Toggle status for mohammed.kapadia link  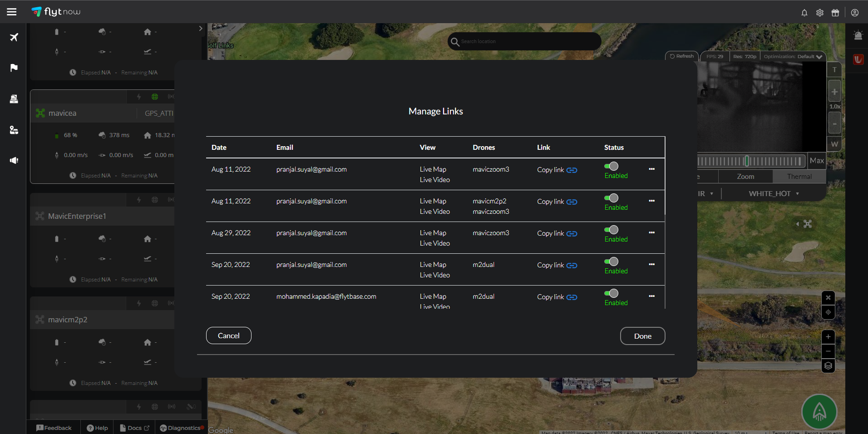612,293
